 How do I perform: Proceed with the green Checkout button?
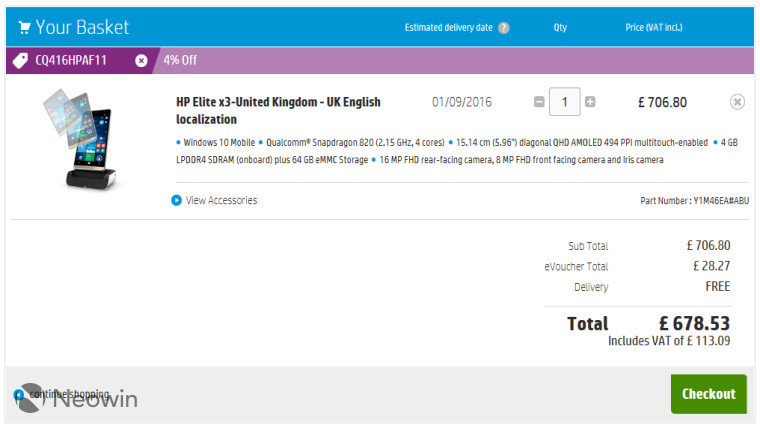click(709, 394)
